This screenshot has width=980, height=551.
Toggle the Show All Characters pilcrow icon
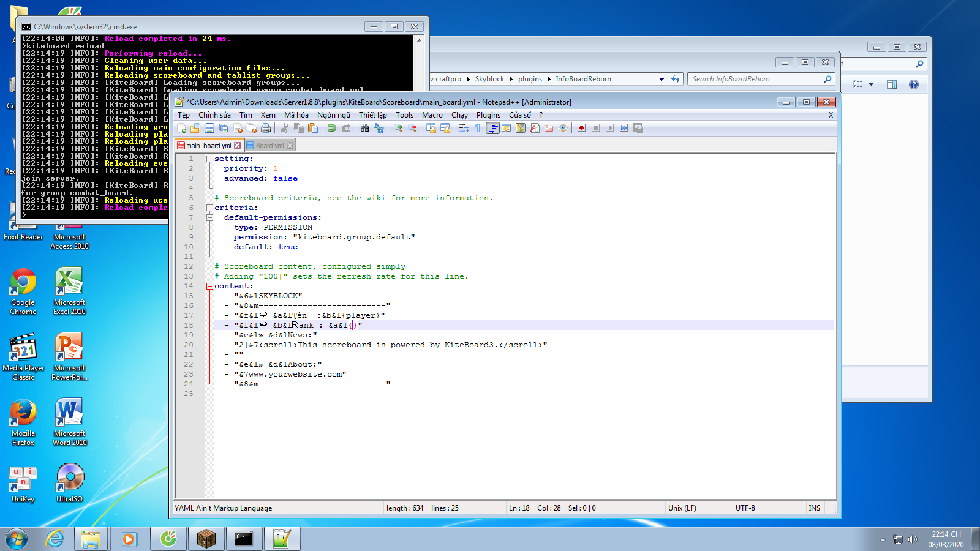coord(478,128)
